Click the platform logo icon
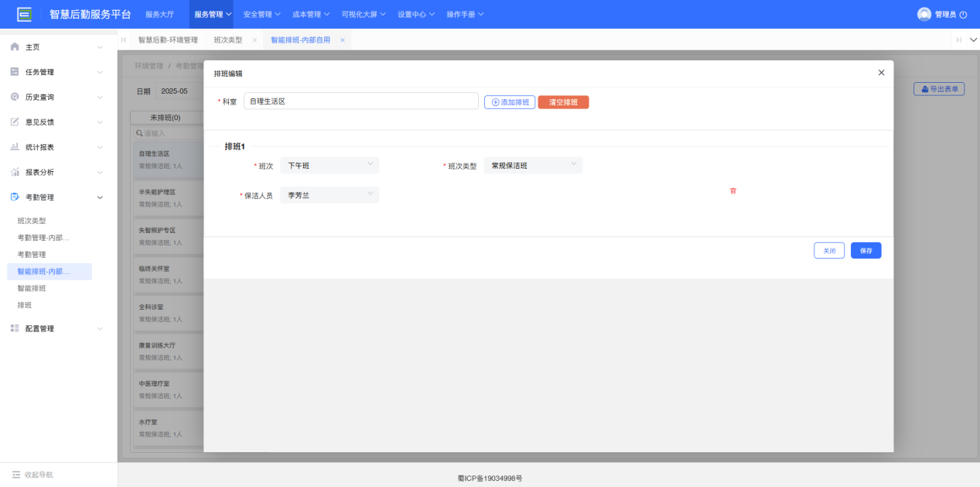The width and height of the screenshot is (980, 487). pos(25,14)
